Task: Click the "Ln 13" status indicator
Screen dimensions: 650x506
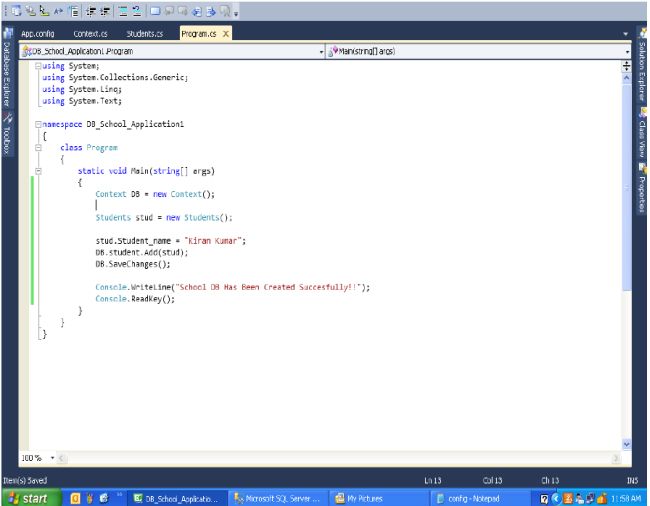Action: point(432,481)
